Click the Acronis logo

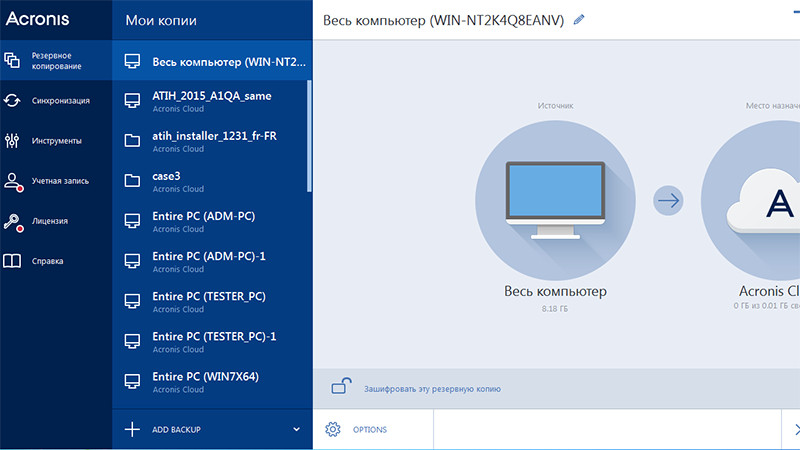(37, 19)
